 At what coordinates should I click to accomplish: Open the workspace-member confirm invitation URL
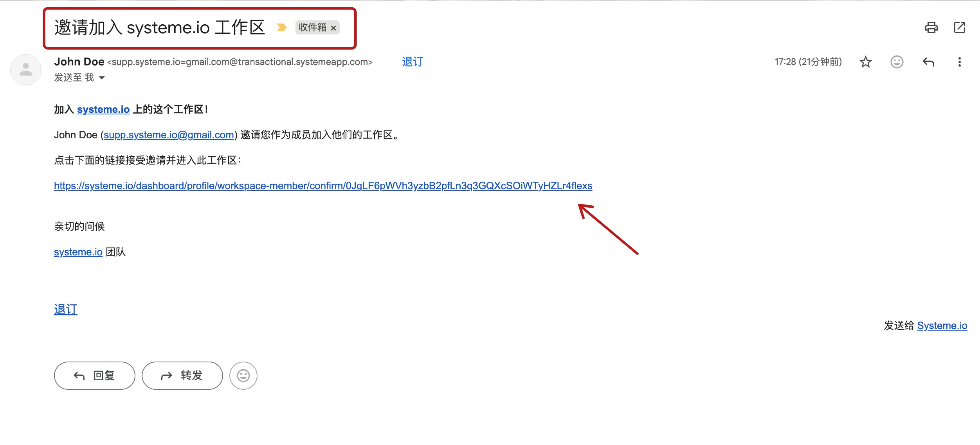pyautogui.click(x=323, y=186)
